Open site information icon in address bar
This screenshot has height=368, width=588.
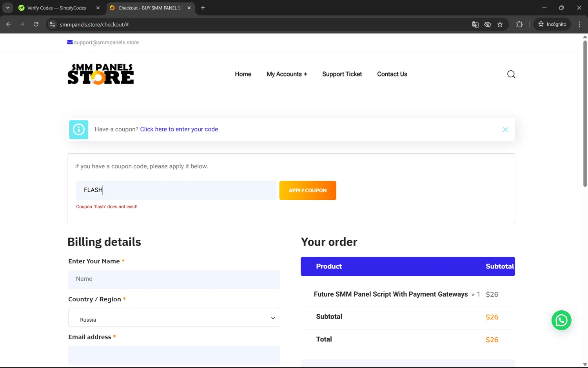click(x=52, y=24)
